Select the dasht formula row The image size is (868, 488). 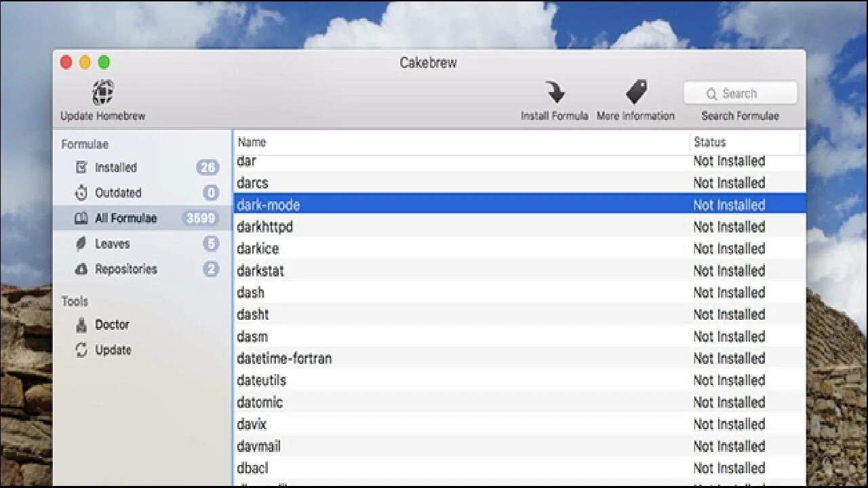coord(519,314)
